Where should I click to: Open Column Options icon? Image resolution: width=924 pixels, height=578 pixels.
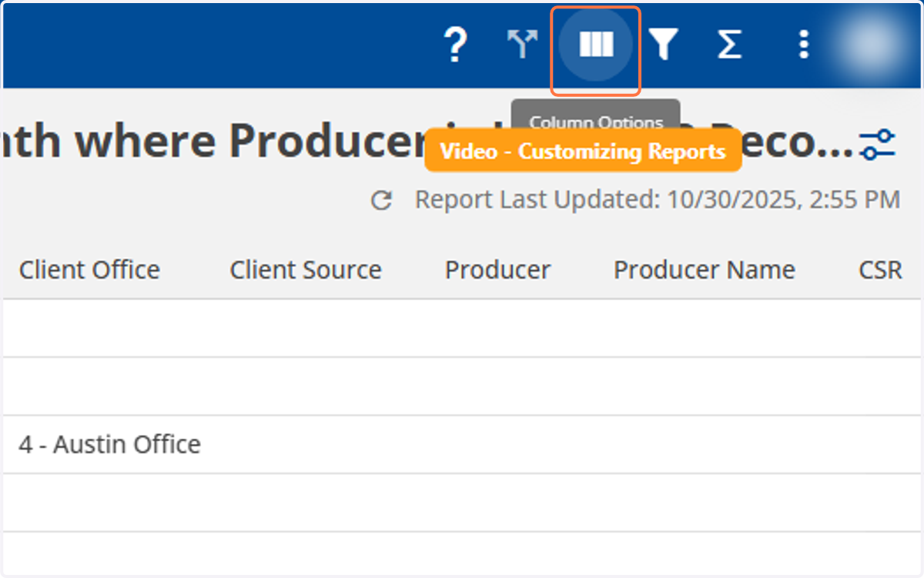tap(596, 45)
